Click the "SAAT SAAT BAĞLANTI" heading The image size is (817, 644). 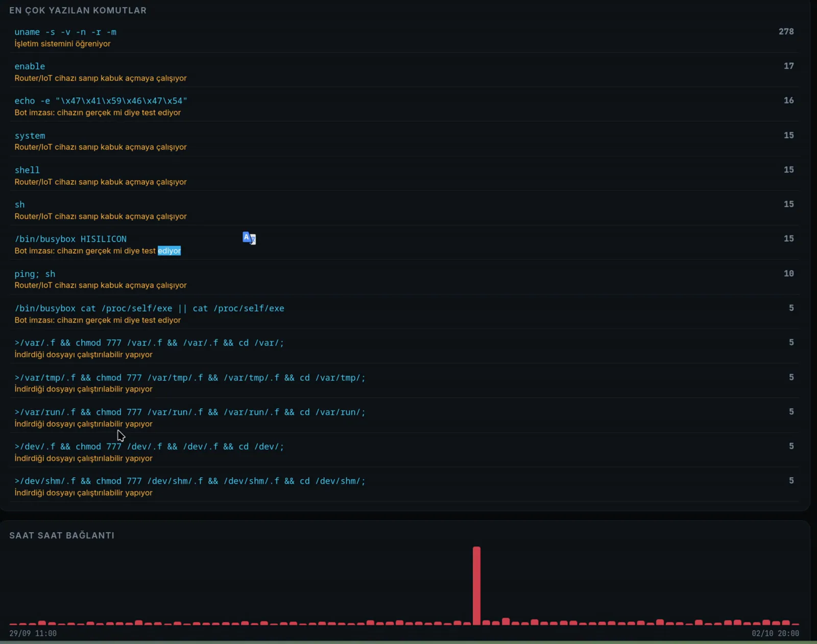pos(62,535)
